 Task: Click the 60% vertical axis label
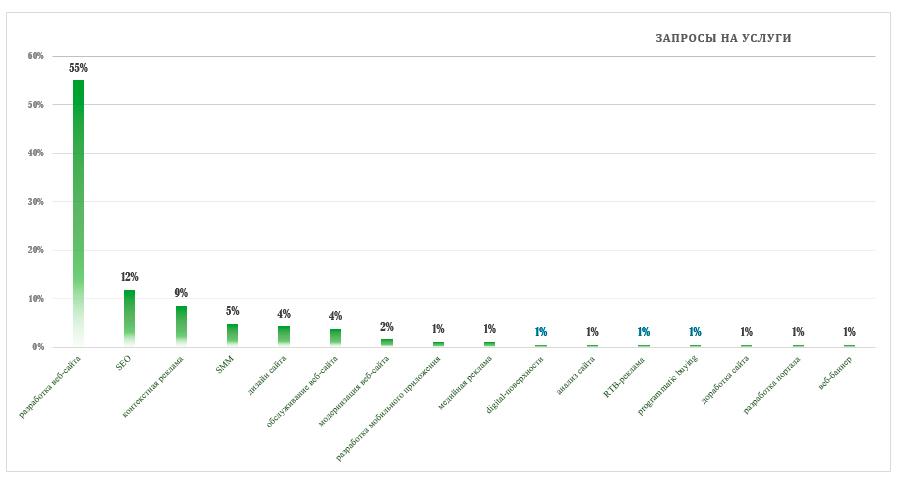coord(36,56)
